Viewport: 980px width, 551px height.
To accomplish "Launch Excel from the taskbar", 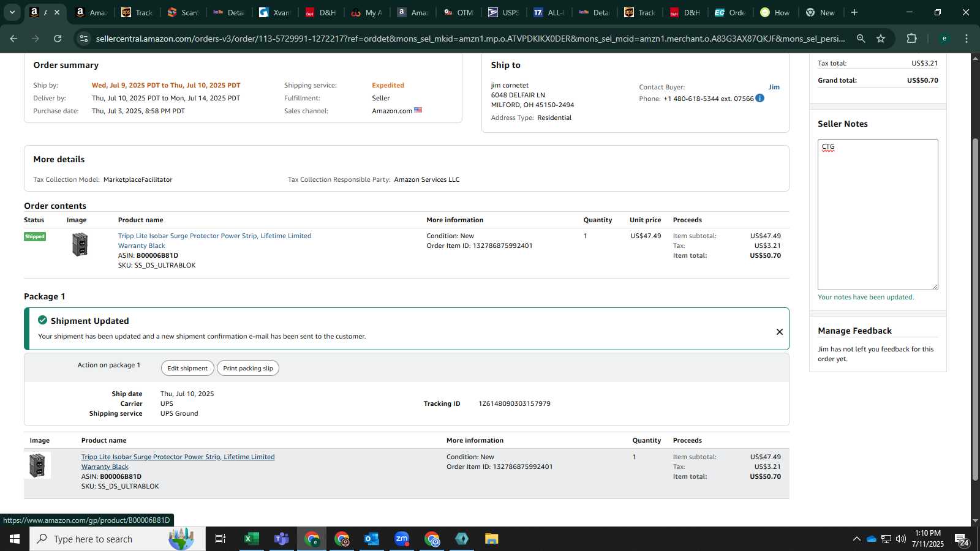I will pyautogui.click(x=251, y=539).
